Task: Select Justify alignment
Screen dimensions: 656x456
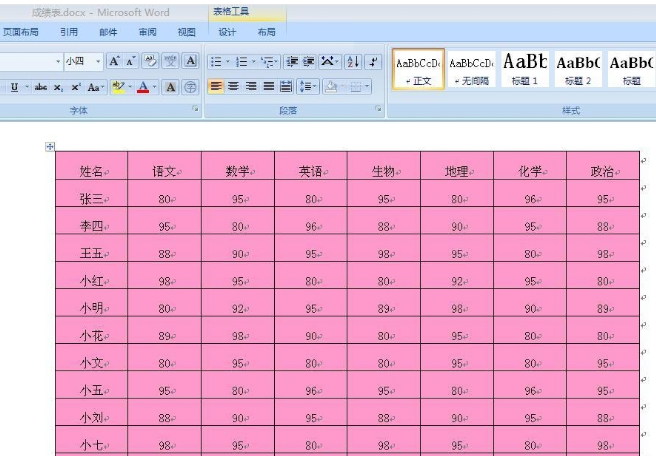Action: pyautogui.click(x=269, y=87)
